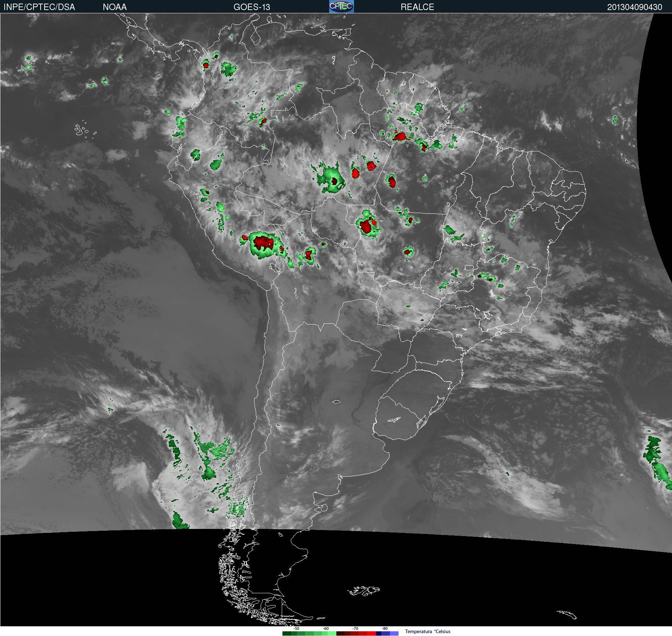Click the light blue swatch in legend

click(394, 633)
